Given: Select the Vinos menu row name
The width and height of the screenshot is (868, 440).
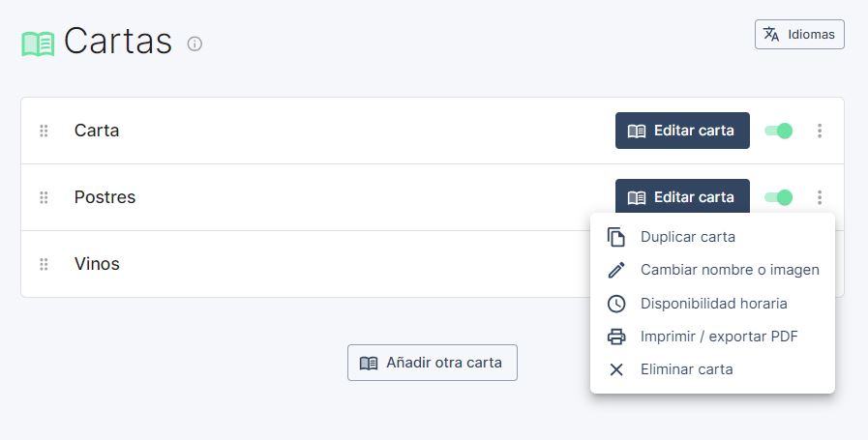Looking at the screenshot, I should (97, 264).
